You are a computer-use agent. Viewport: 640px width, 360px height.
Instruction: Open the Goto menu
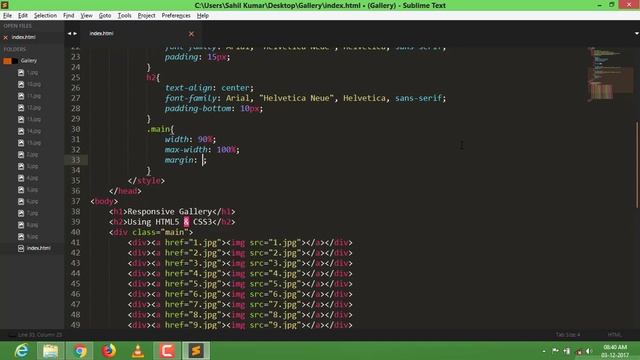point(105,16)
